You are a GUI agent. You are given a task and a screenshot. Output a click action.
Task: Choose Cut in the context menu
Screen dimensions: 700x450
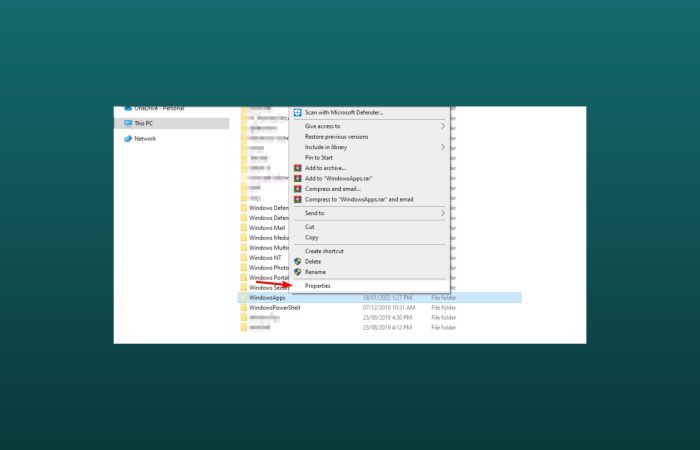pos(310,227)
